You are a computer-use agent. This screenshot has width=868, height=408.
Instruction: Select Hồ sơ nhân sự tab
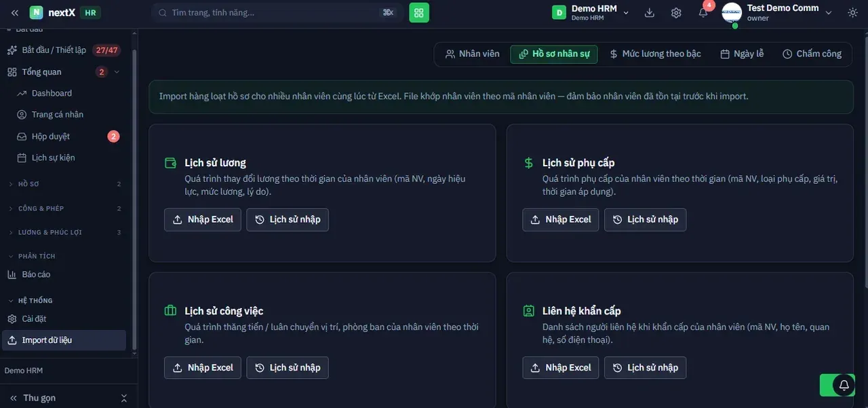point(554,54)
